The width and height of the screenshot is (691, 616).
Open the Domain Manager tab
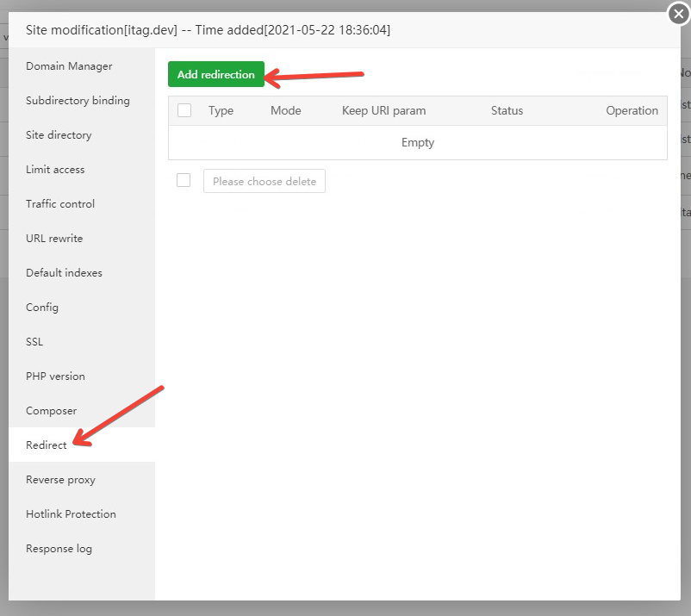click(82, 66)
